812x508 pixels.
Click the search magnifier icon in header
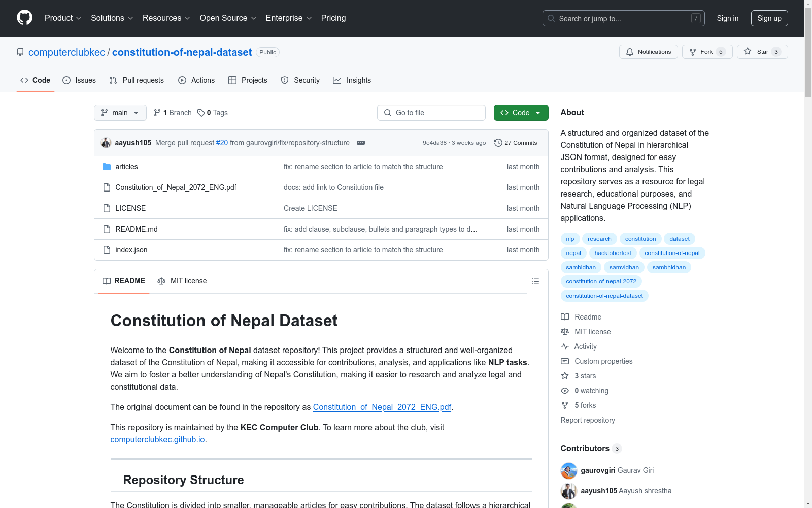(551, 18)
